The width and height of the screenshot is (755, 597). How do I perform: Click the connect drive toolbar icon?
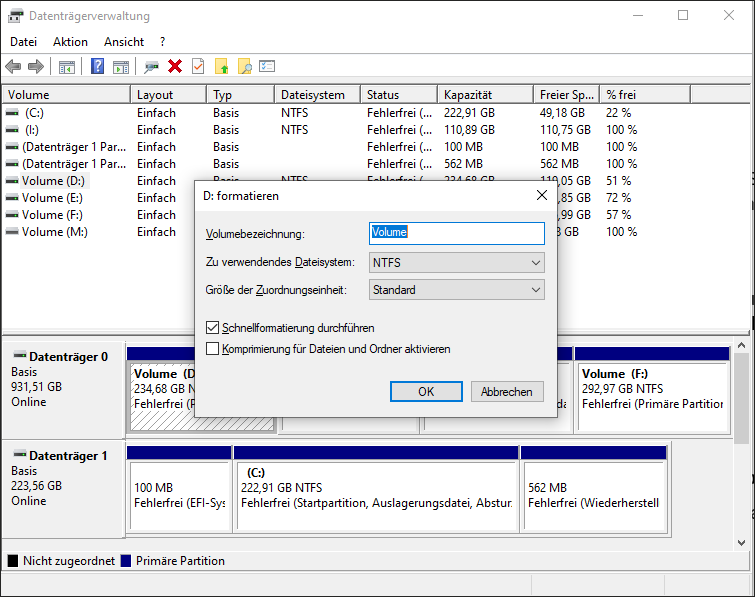151,67
